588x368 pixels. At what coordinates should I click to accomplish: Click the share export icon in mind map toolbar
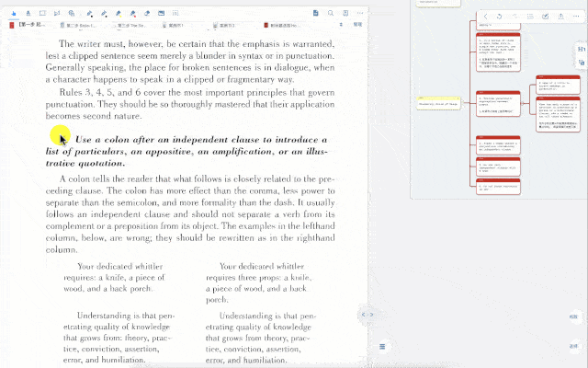pyautogui.click(x=561, y=17)
